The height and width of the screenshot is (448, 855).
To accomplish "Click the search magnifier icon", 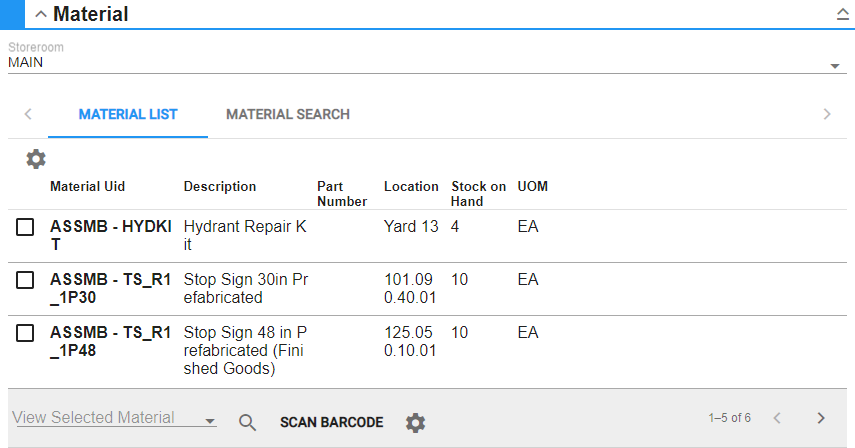I will click(x=248, y=422).
